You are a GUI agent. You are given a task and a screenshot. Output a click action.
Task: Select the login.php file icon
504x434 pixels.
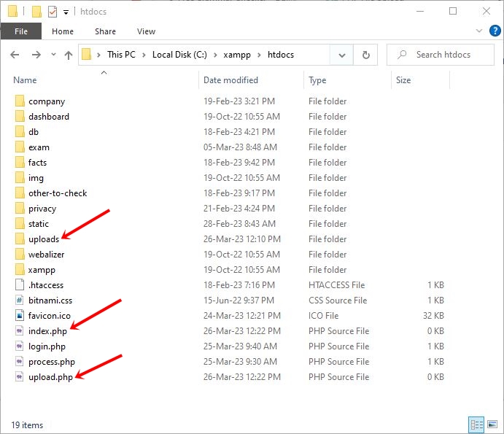20,346
